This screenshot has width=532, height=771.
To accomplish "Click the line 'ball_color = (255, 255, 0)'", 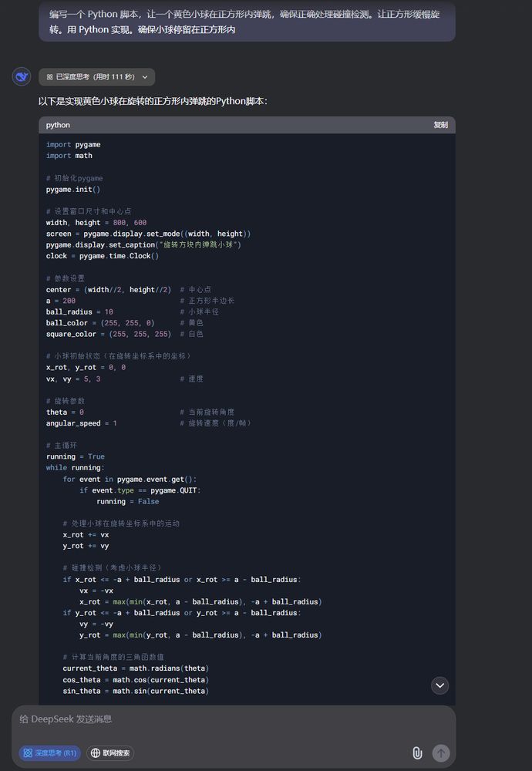I will 100,323.
